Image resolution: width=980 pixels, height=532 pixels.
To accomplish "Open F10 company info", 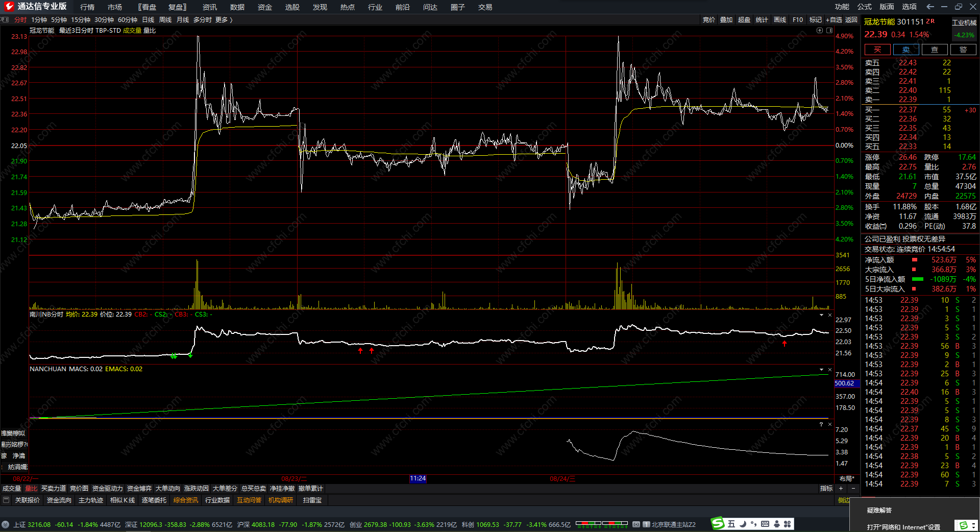I will pyautogui.click(x=798, y=19).
